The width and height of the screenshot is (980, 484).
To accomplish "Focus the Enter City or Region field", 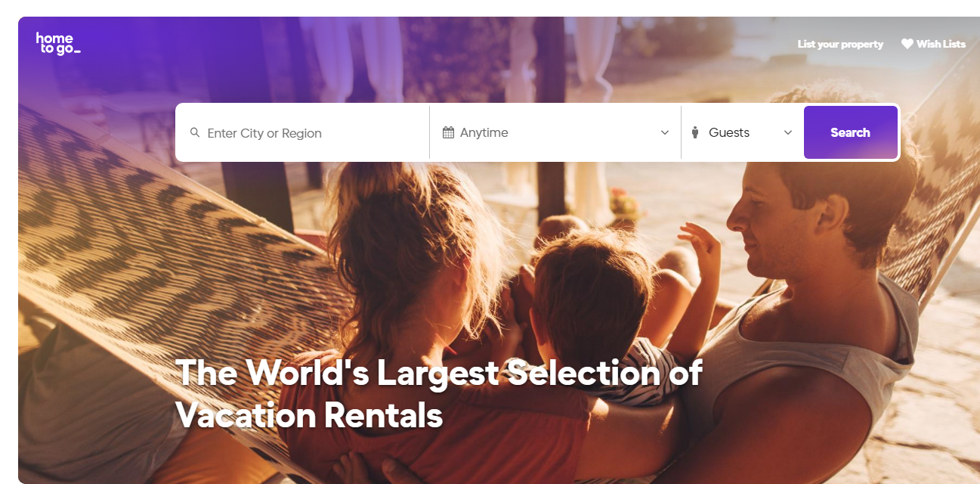I will point(304,132).
